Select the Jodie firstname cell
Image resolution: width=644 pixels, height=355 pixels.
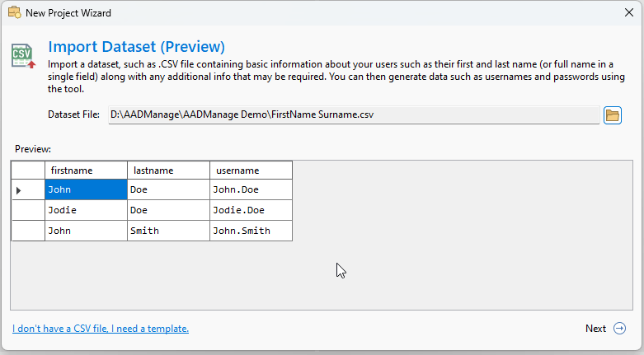click(86, 210)
